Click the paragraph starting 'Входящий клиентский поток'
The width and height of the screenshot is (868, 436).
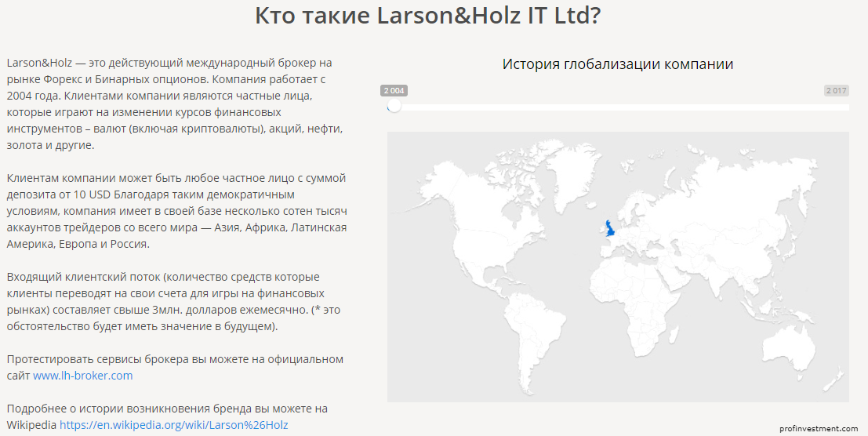point(173,302)
